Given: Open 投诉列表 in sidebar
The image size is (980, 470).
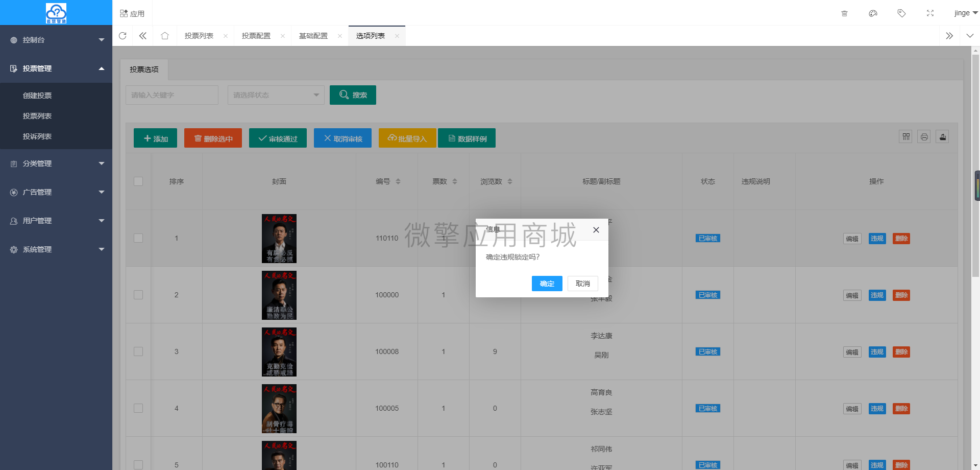Looking at the screenshot, I should point(37,136).
